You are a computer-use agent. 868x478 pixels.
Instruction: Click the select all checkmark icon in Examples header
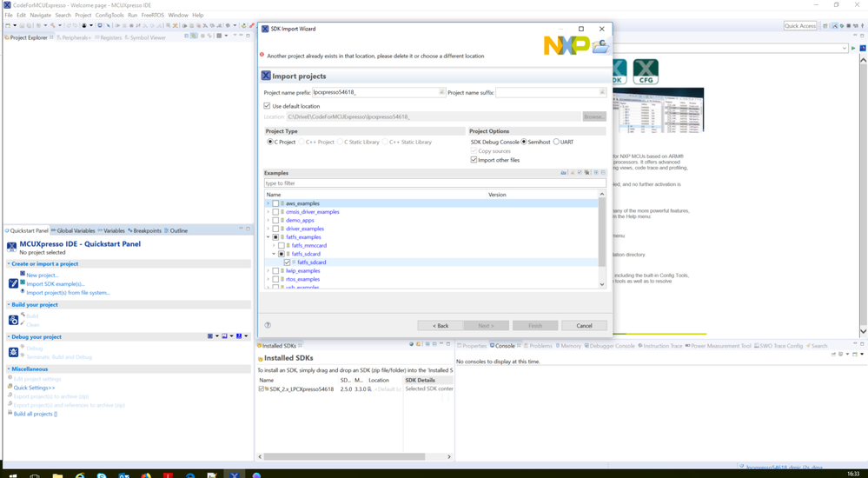coord(580,173)
